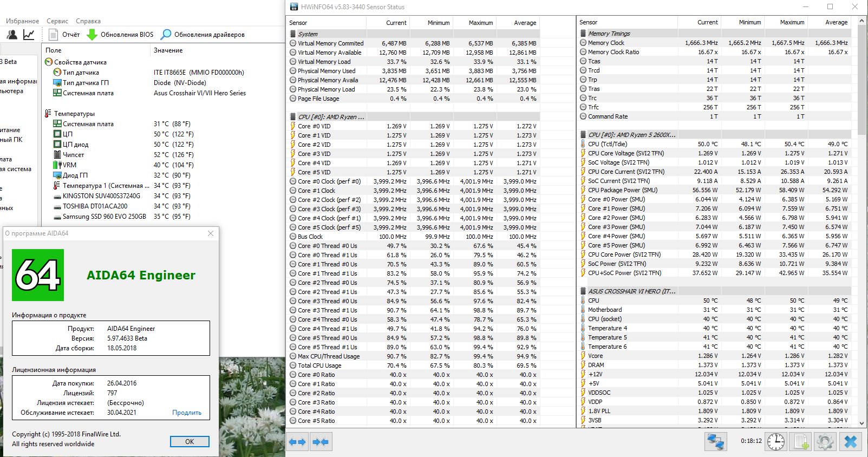Select the Virtual Memory Commited row
This screenshot has width=868, height=457.
click(414, 43)
